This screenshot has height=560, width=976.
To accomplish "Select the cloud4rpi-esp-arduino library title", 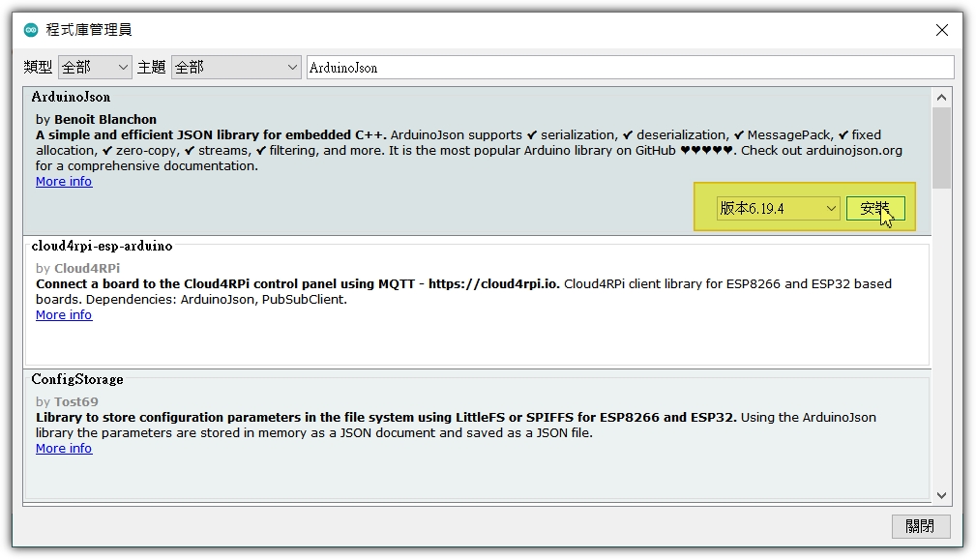I will pyautogui.click(x=102, y=247).
